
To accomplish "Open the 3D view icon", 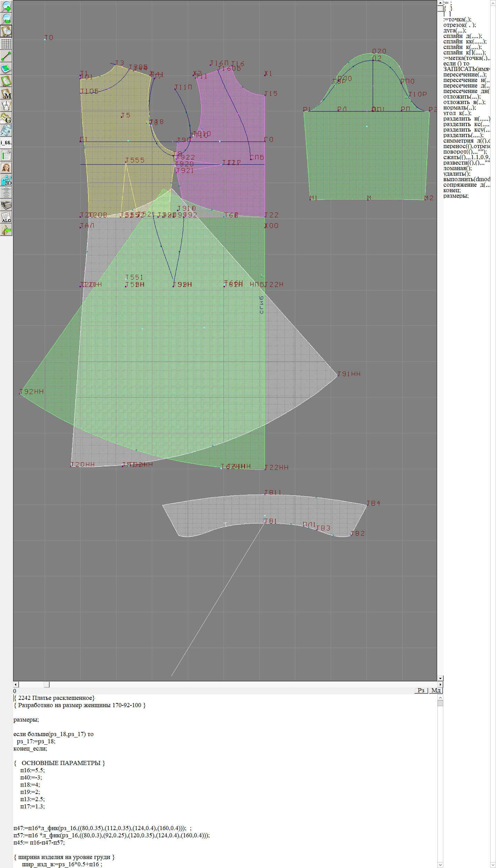I will (x=6, y=180).
